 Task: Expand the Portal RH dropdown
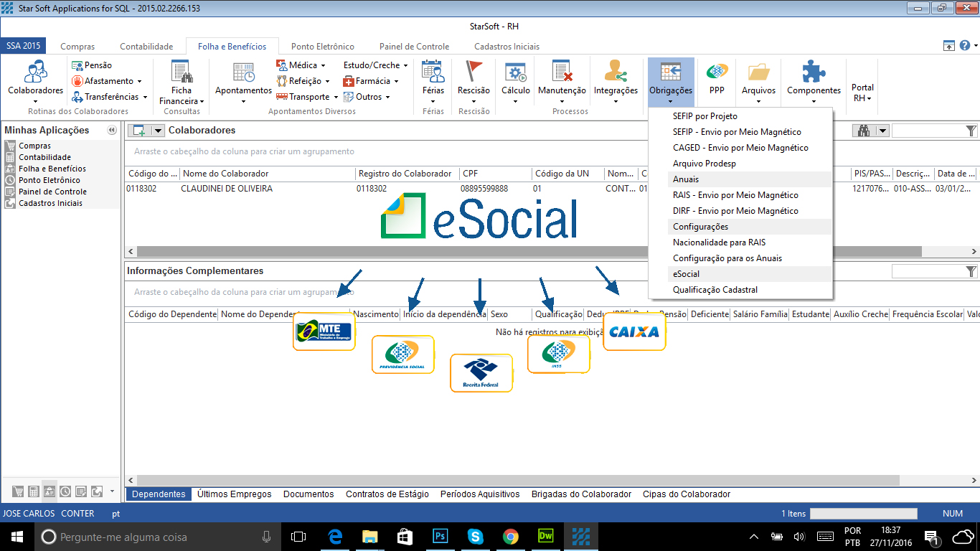pyautogui.click(x=869, y=99)
